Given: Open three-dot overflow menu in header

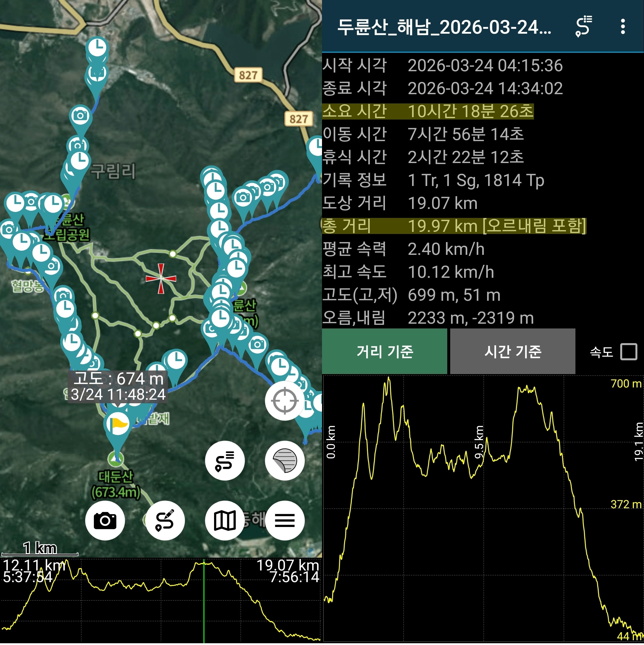Looking at the screenshot, I should [x=623, y=26].
